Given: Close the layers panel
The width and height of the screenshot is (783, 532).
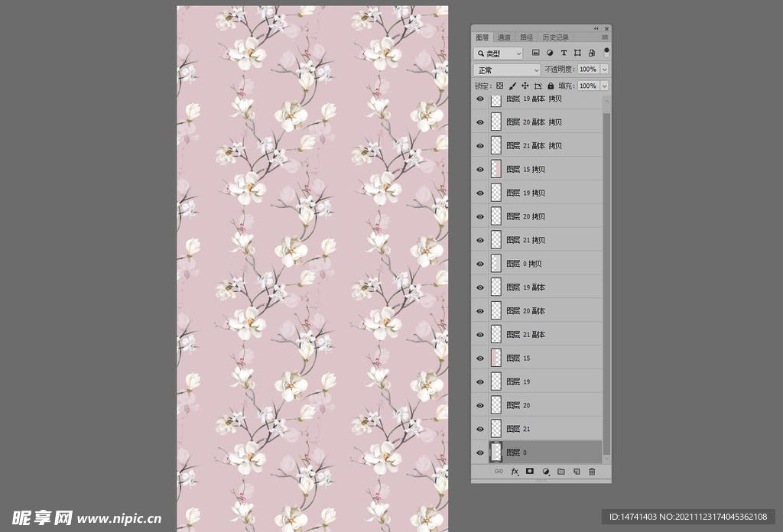Looking at the screenshot, I should coord(606,29).
